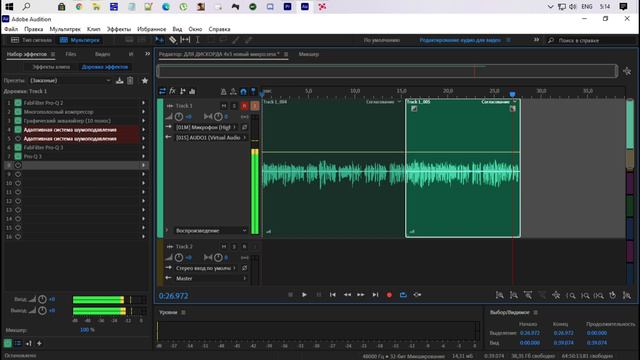Toggle loop playback in transport
The height and width of the screenshot is (360, 640).
point(403,295)
